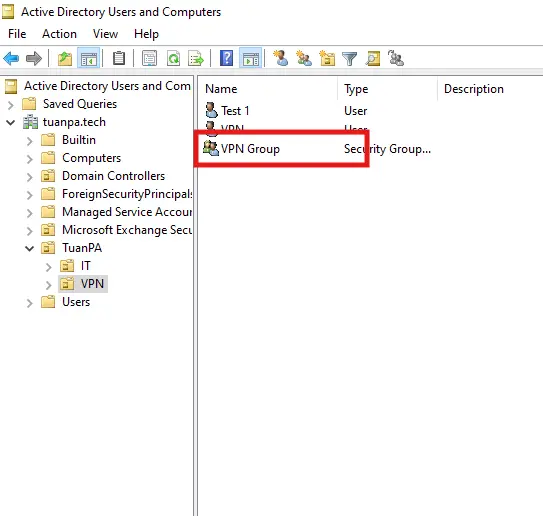Click the Saved Queries folder icon
This screenshot has width=543, height=516.
point(29,104)
